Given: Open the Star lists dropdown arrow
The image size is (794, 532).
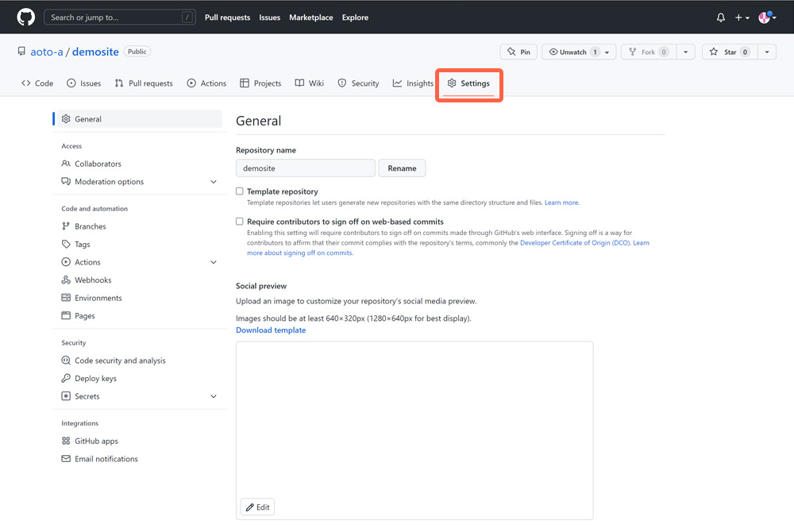Looking at the screenshot, I should (767, 52).
